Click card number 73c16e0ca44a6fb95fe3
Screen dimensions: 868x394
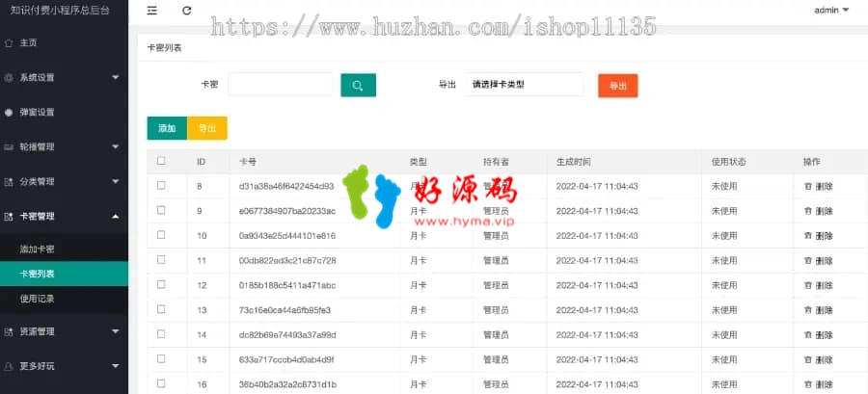(x=285, y=310)
